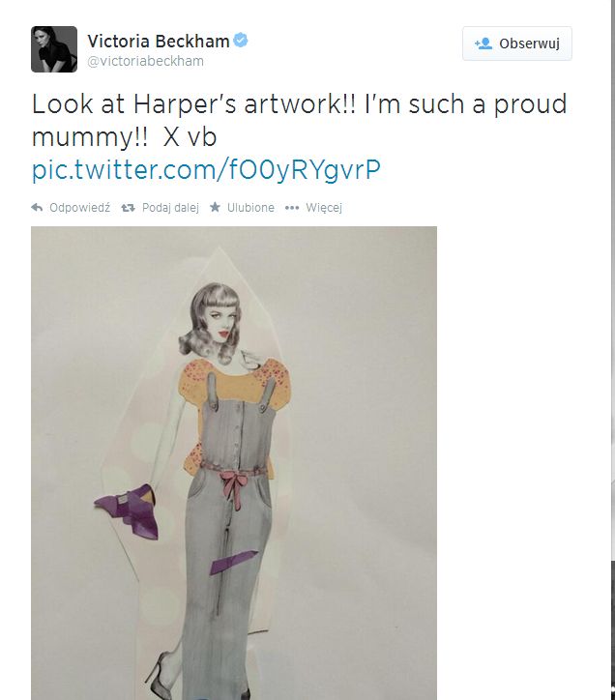615x700 pixels.
Task: Click the person-plus icon in Obserwuj button
Action: (x=483, y=44)
